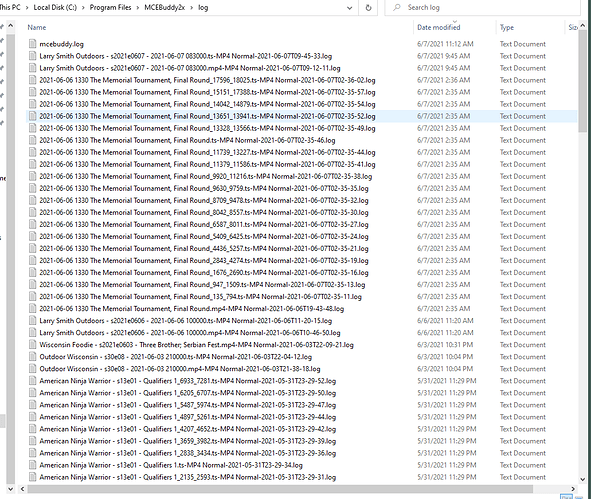Image resolution: width=591 pixels, height=499 pixels.
Task: Click the log breadcrumb segment
Action: pos(203,8)
